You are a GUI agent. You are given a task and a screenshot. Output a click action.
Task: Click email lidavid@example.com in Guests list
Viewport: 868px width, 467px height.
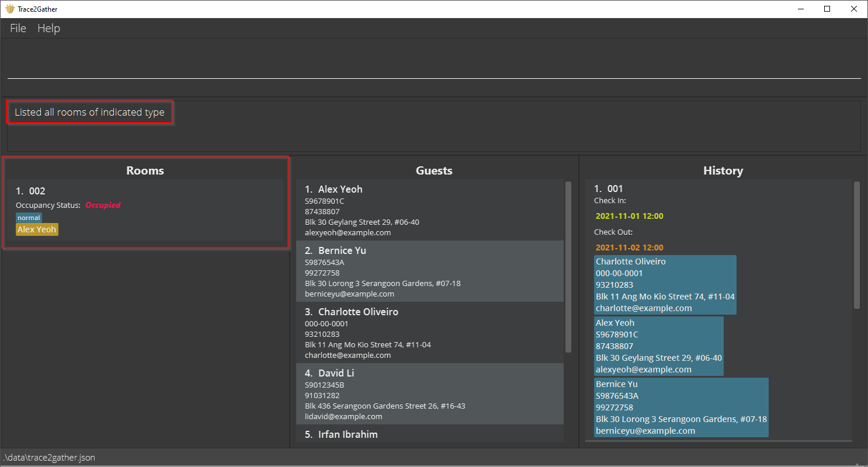(343, 416)
